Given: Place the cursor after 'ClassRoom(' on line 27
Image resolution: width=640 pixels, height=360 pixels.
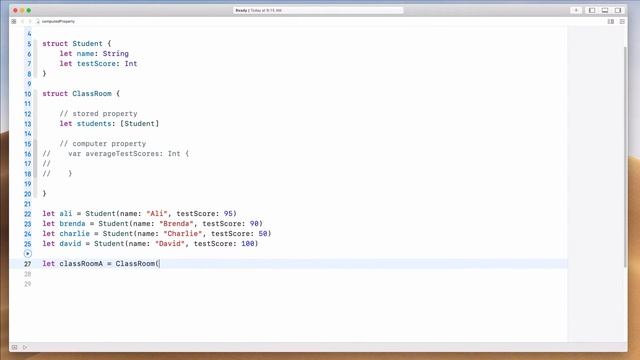Looking at the screenshot, I should [x=160, y=264].
